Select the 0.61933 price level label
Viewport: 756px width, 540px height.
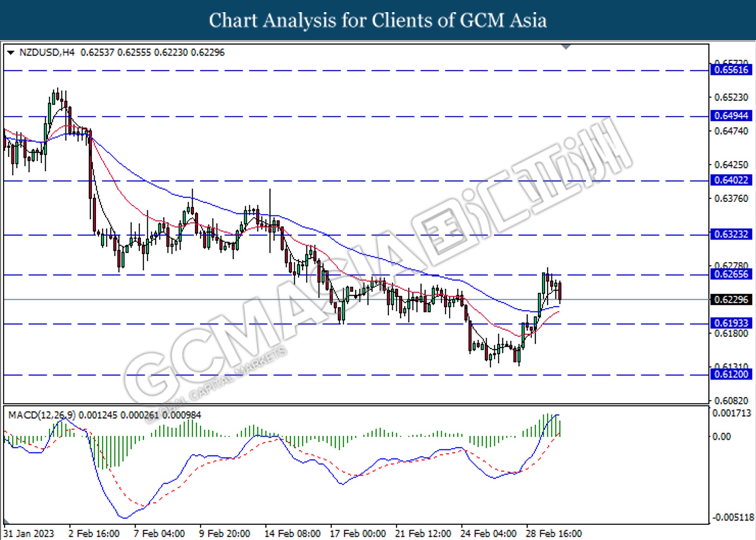pos(731,323)
